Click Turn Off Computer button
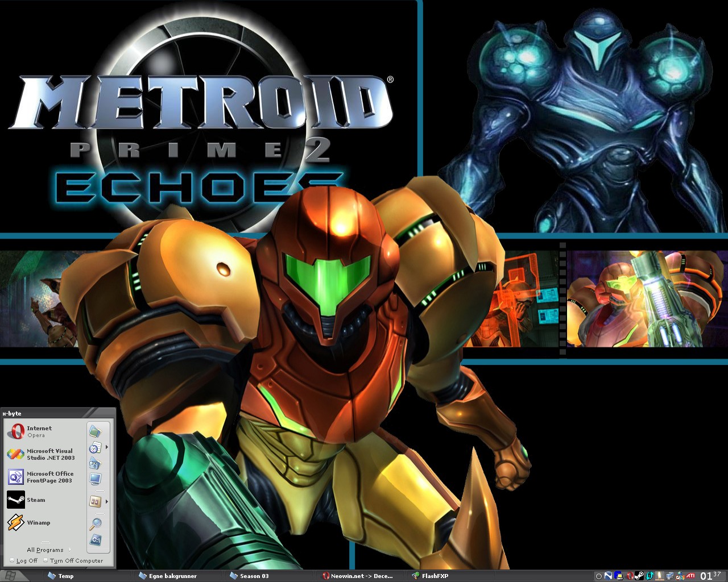 pos(73,560)
